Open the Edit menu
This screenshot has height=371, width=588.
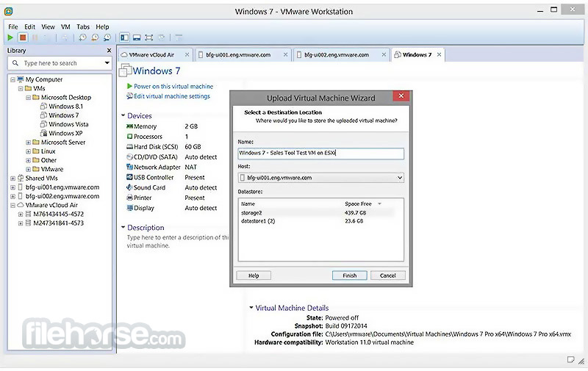[x=29, y=27]
